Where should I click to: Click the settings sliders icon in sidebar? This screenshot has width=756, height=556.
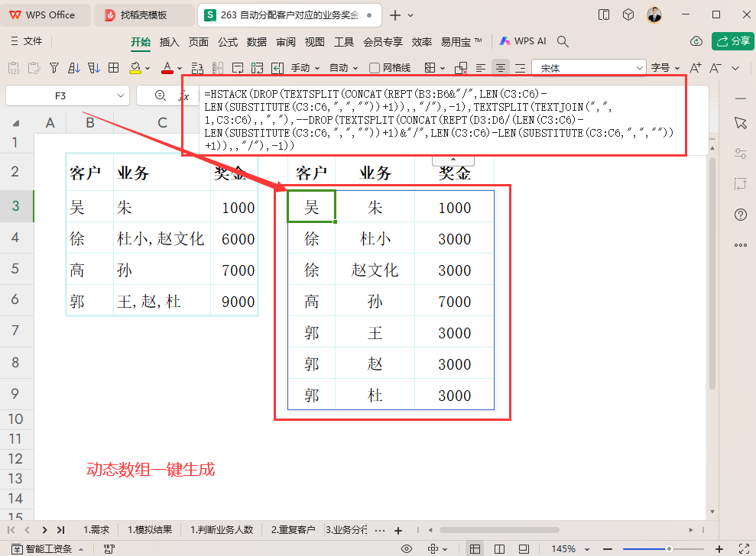(x=741, y=154)
